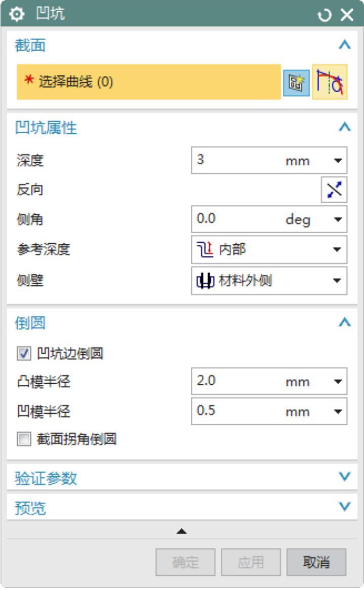The width and height of the screenshot is (364, 590).
Task: Click the reverse direction (反向) icon
Action: click(x=334, y=190)
